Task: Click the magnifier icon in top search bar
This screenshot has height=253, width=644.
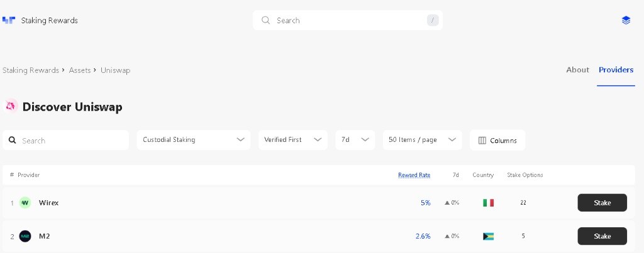Action: click(266, 20)
